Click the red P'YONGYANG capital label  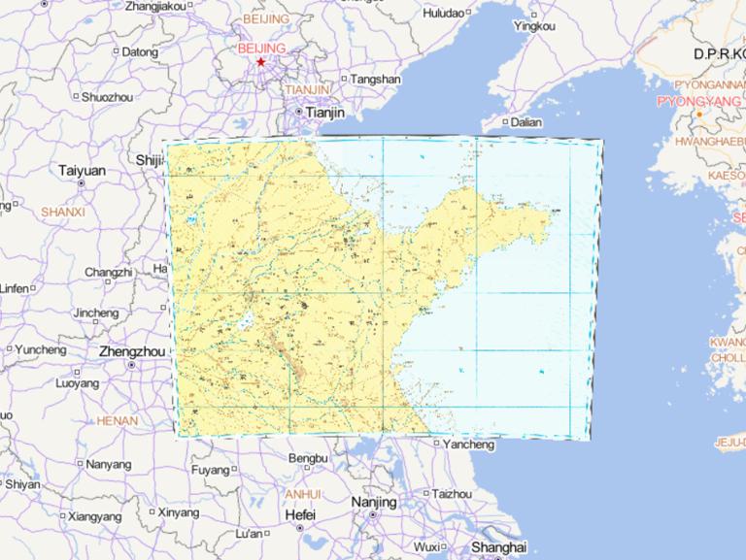(x=699, y=101)
